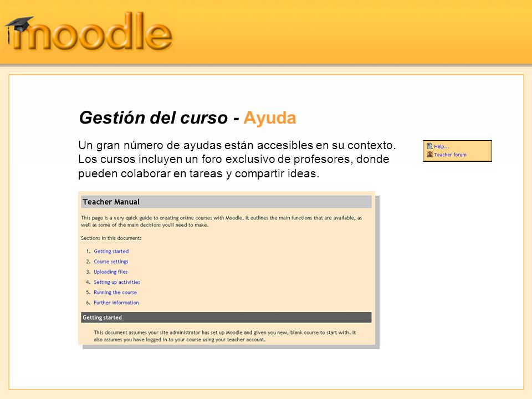Open the Help... link
The width and height of the screenshot is (532, 399).
442,146
